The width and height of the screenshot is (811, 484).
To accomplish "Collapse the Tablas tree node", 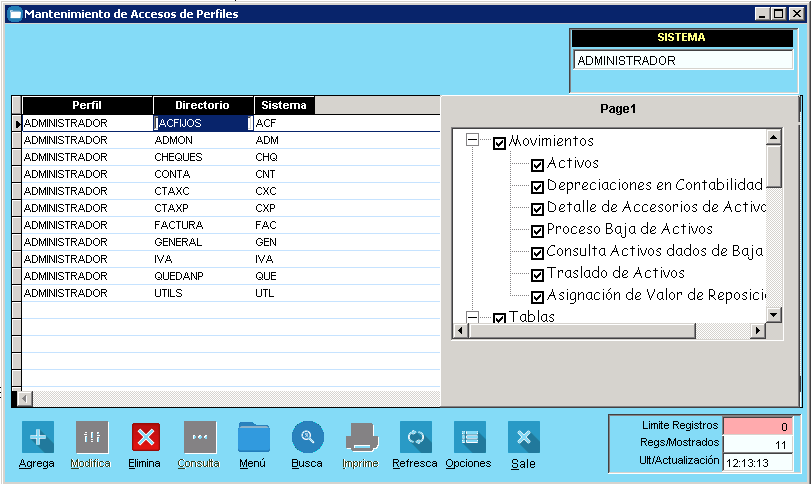I will click(473, 317).
